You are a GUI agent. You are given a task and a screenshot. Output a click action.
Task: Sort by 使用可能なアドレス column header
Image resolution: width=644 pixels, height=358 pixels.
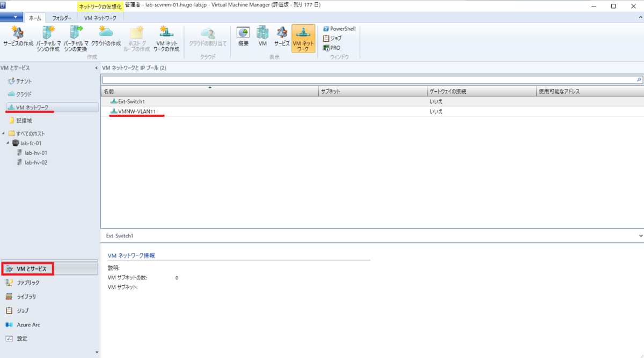(x=590, y=91)
